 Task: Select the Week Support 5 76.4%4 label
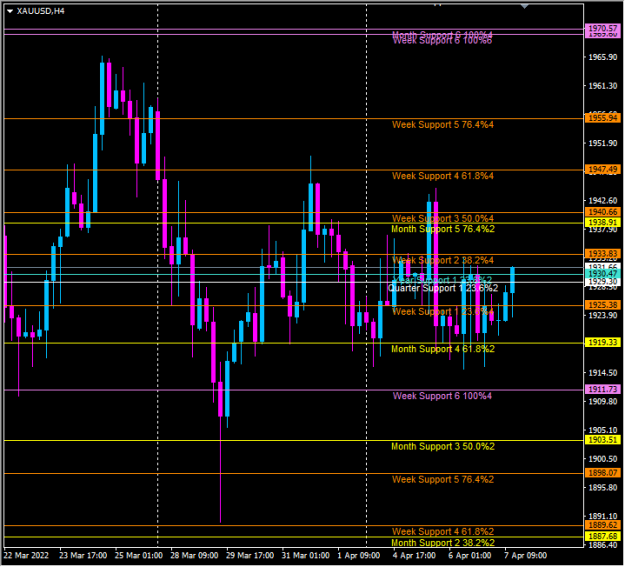(443, 125)
